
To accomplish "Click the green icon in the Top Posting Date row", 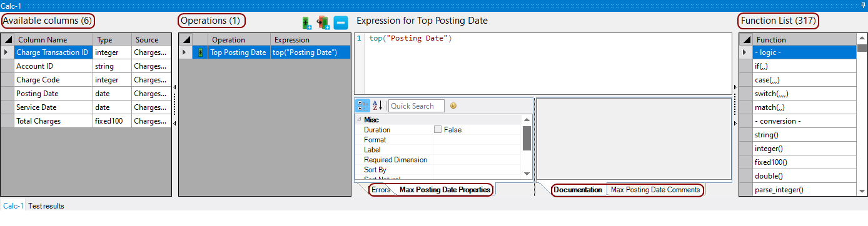I will (201, 52).
